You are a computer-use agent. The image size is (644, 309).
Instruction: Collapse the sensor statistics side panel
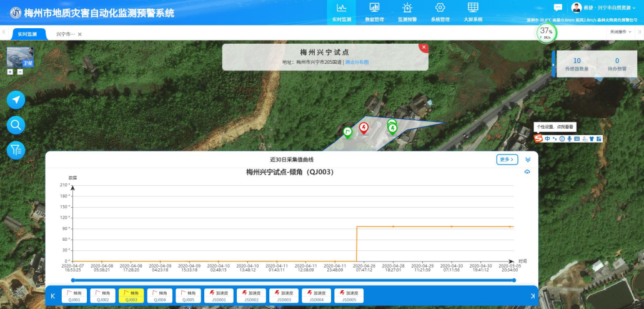point(553,64)
